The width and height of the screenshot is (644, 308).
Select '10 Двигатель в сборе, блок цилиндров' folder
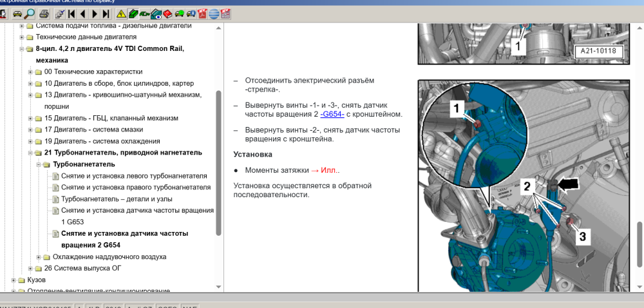119,83
